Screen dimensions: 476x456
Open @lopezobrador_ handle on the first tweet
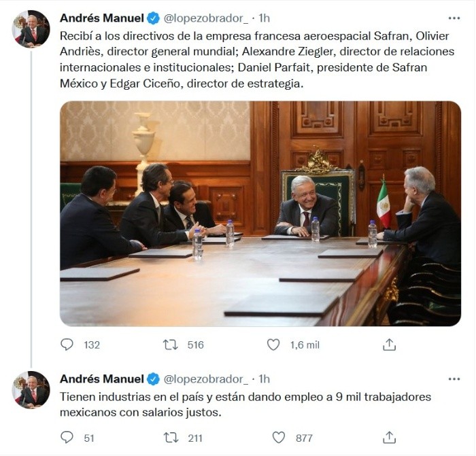pyautogui.click(x=206, y=18)
